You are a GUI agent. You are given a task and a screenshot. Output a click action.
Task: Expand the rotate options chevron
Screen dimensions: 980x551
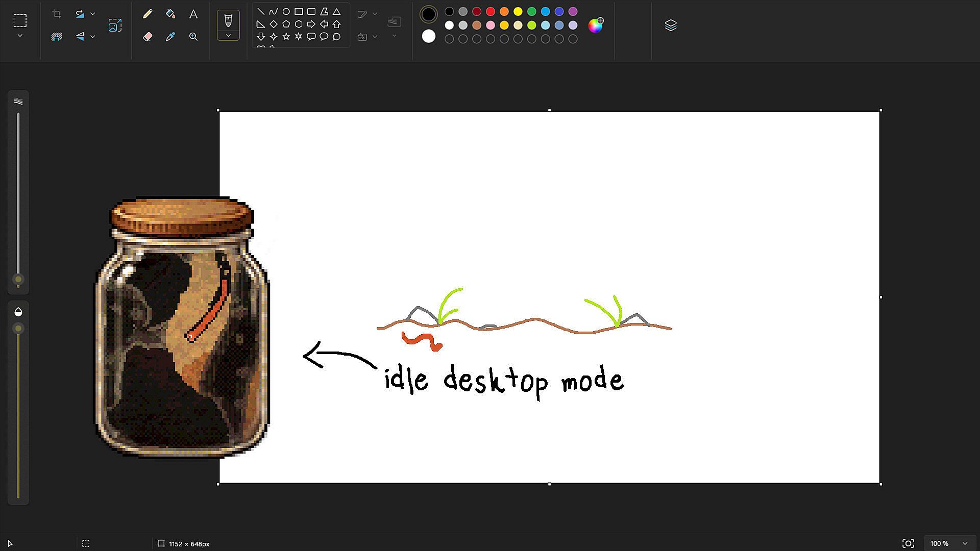[92, 14]
